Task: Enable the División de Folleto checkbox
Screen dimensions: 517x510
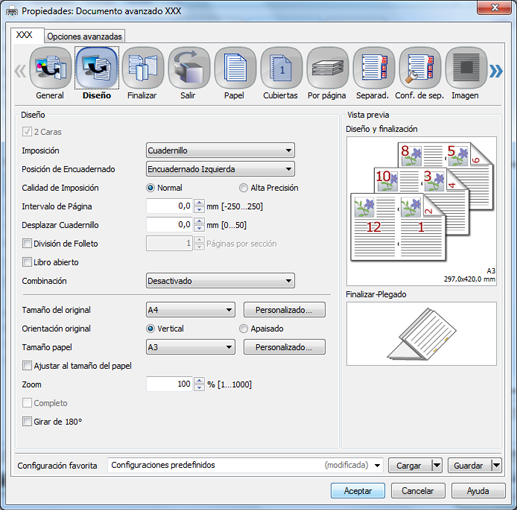Action: (x=27, y=243)
